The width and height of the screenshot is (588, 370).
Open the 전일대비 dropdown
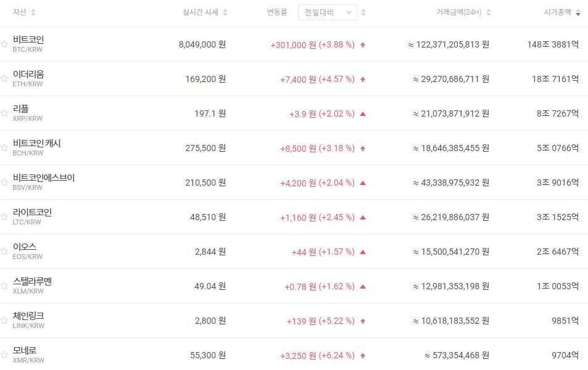pos(328,12)
